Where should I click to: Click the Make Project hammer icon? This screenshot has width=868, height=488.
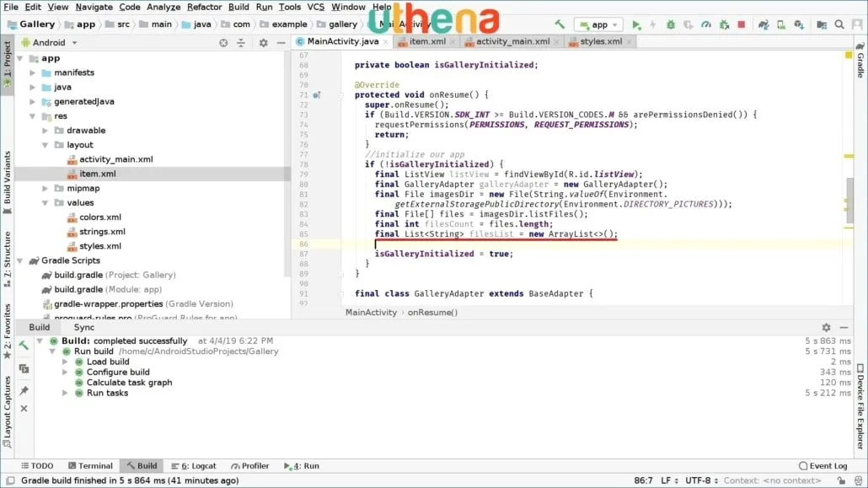pyautogui.click(x=560, y=24)
